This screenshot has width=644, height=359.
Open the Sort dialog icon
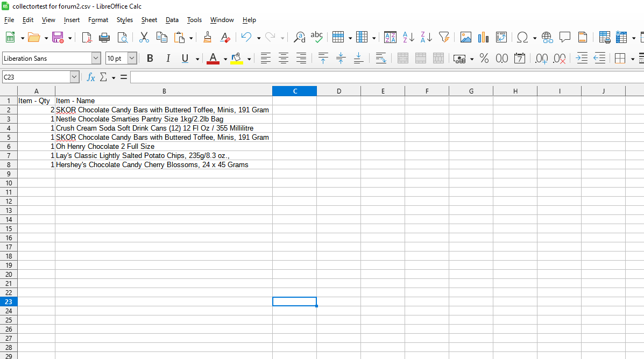[x=390, y=37]
